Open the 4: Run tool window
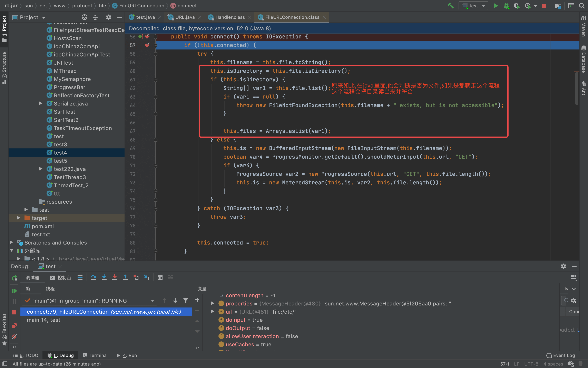 pos(127,355)
